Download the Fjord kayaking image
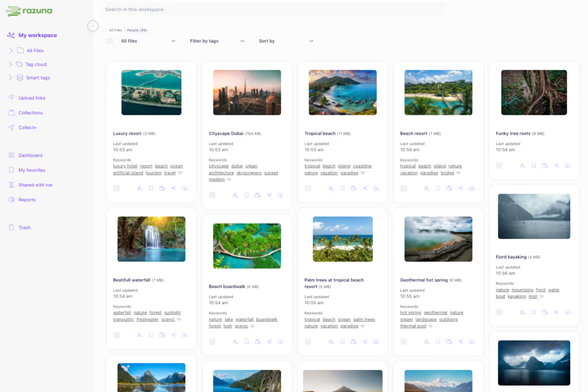Screen dimensions: 588x392 [x=567, y=312]
